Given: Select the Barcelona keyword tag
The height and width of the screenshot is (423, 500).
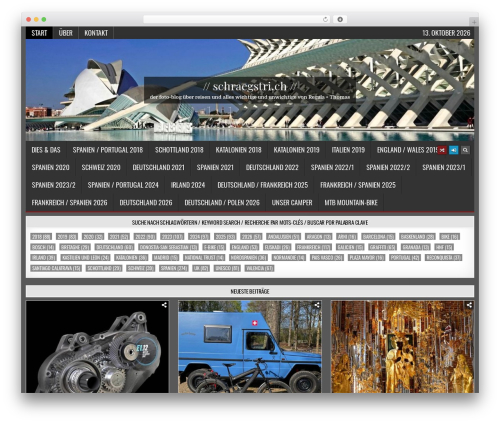Looking at the screenshot, I should tap(378, 237).
